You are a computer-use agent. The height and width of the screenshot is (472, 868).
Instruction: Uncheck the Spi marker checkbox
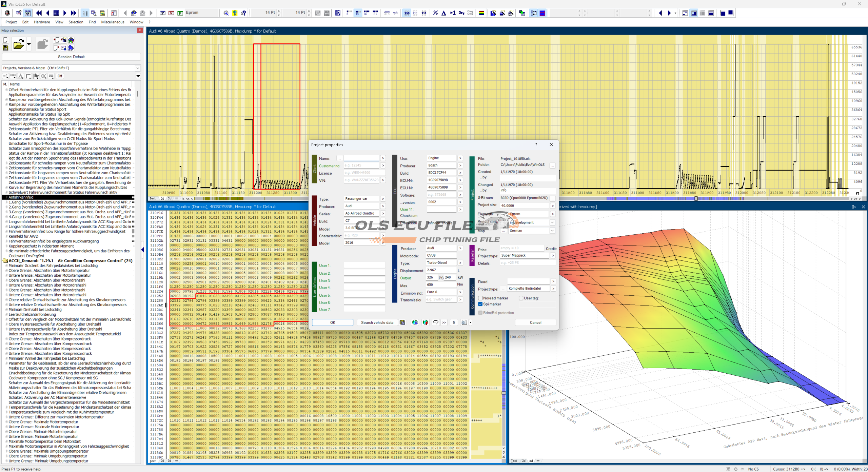pos(480,304)
